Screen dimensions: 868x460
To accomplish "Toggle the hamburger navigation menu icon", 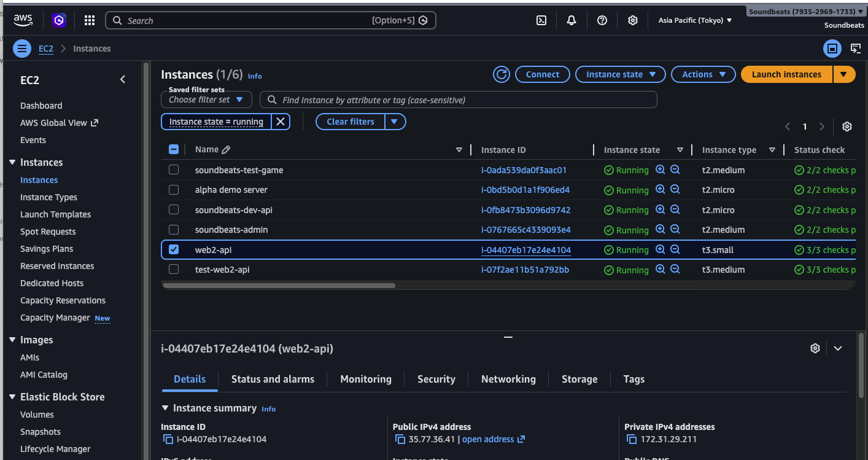I will (x=22, y=49).
